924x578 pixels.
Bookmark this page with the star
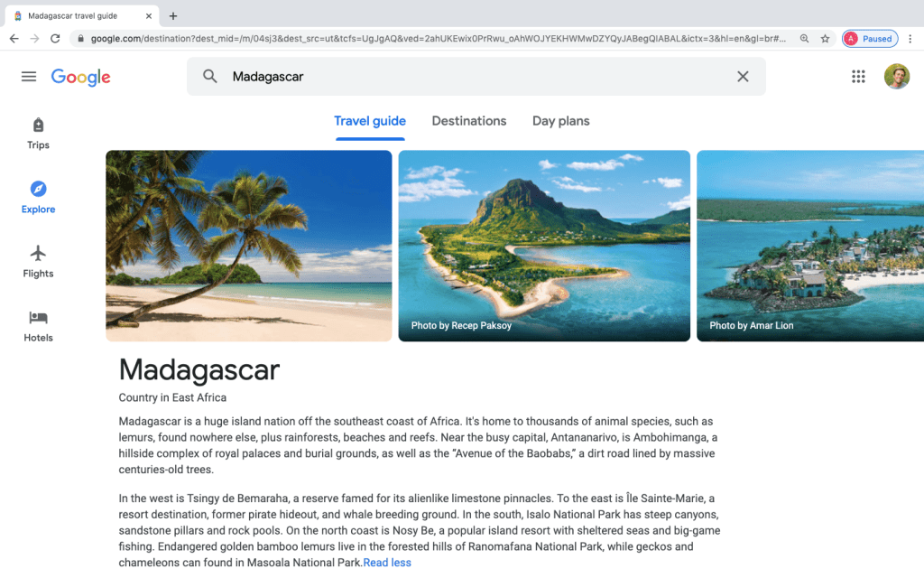click(x=825, y=39)
